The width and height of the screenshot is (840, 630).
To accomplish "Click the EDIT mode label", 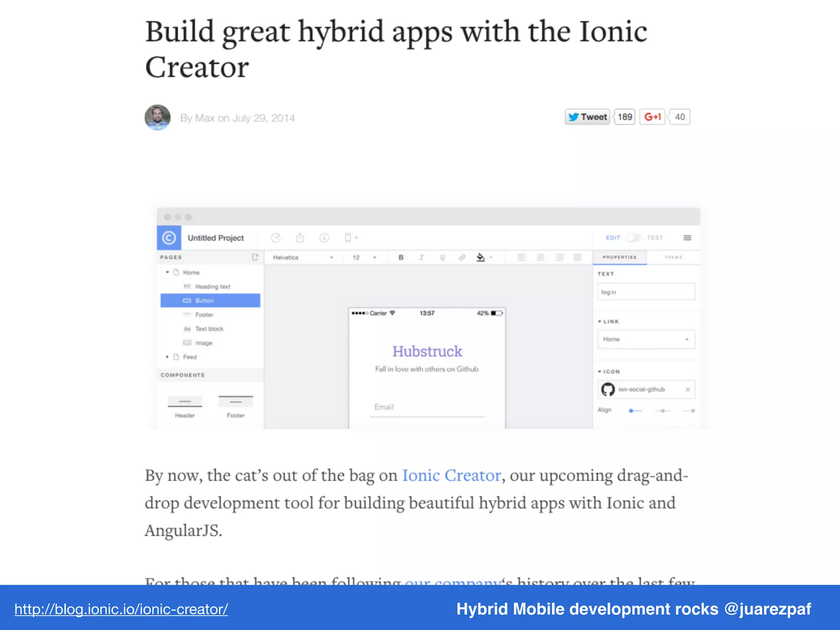I will [x=613, y=238].
